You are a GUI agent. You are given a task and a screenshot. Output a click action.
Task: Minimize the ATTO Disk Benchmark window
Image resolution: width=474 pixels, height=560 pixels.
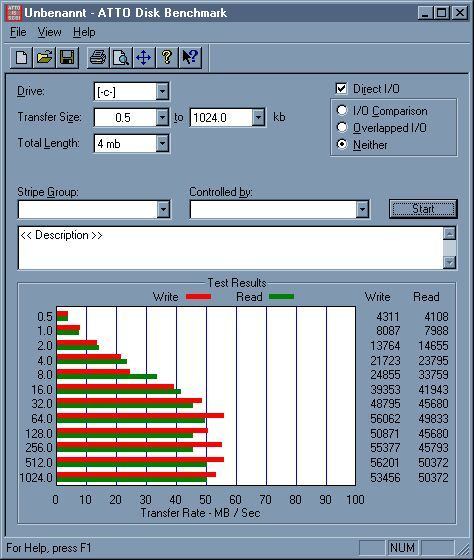point(425,13)
